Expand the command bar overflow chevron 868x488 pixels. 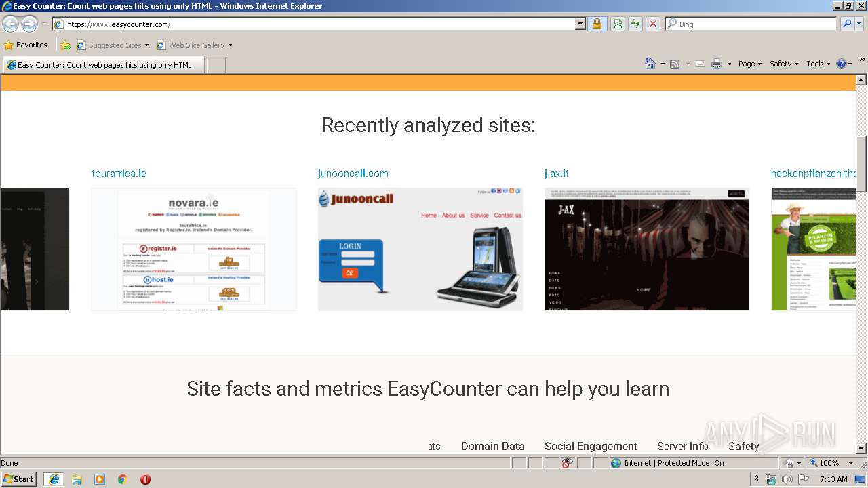[x=862, y=60]
